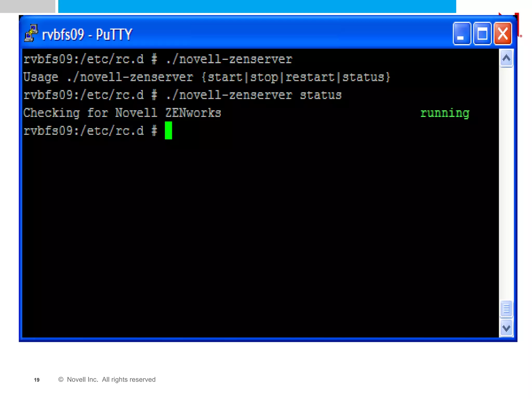This screenshot has height=399, width=532.
Task: Click the scrollbar down arrow
Action: click(506, 328)
